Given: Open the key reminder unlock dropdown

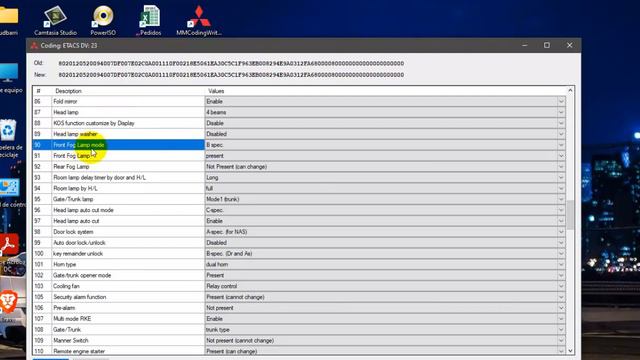Looking at the screenshot, I should click(x=561, y=253).
